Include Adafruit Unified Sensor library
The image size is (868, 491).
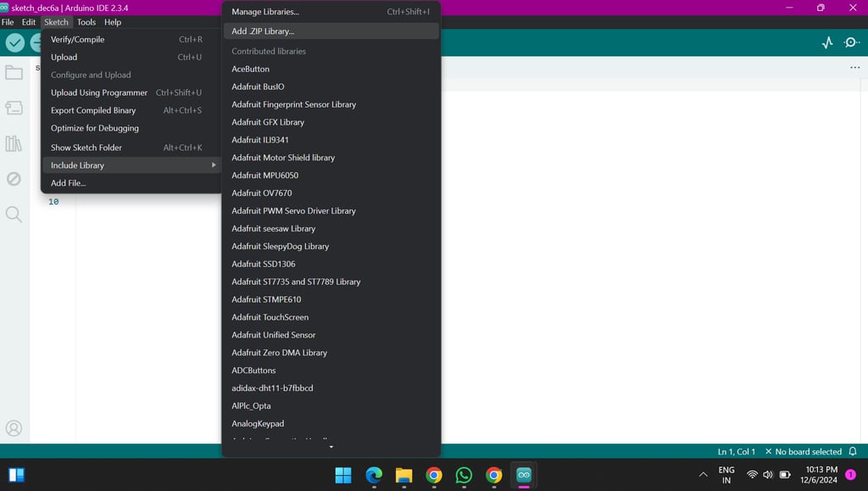point(331,334)
